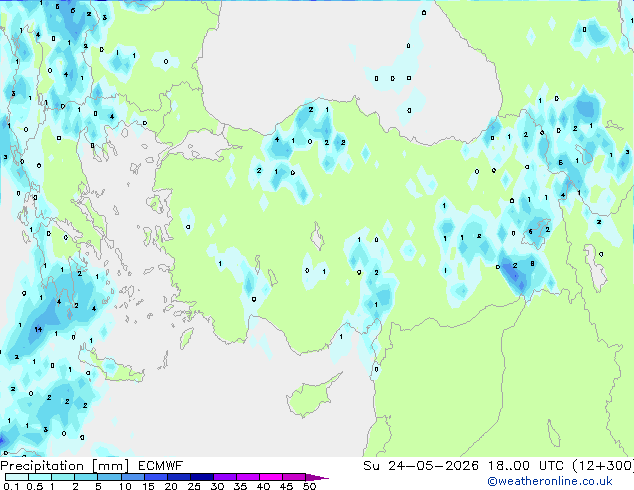Screen dimensions: 634x490
Task: Select the 0.5–1 mm legend color box
Action: point(40,477)
